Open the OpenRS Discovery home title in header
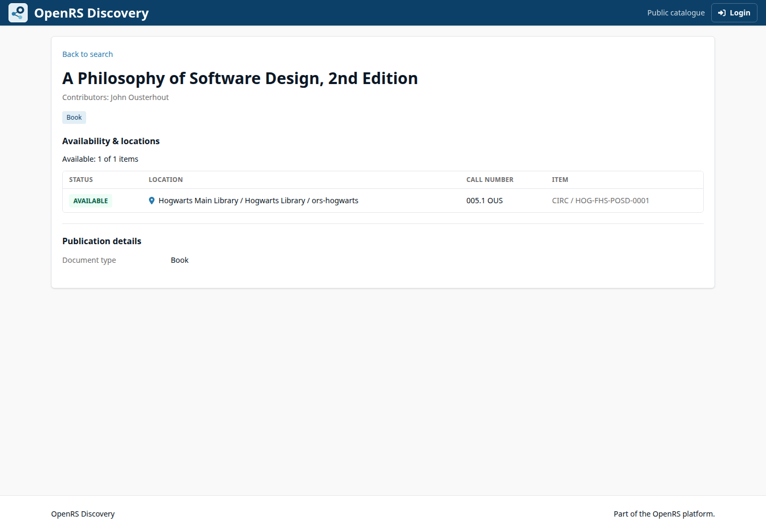This screenshot has width=766, height=532. point(91,13)
